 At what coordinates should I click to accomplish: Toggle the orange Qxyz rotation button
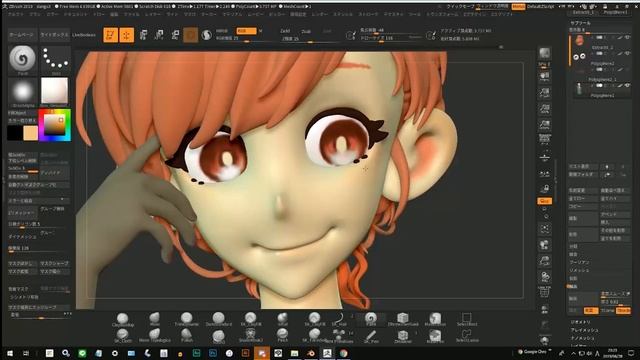point(544,201)
